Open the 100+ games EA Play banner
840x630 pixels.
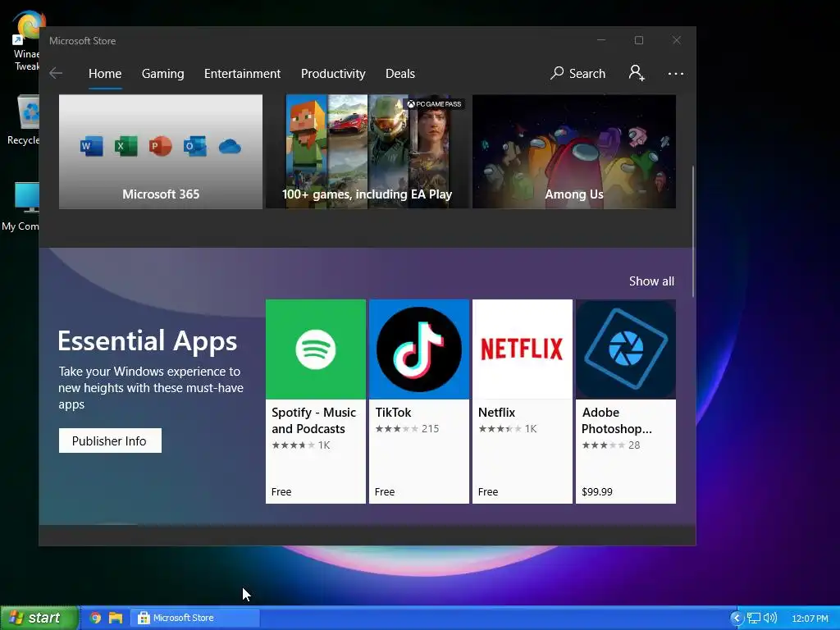[367, 152]
